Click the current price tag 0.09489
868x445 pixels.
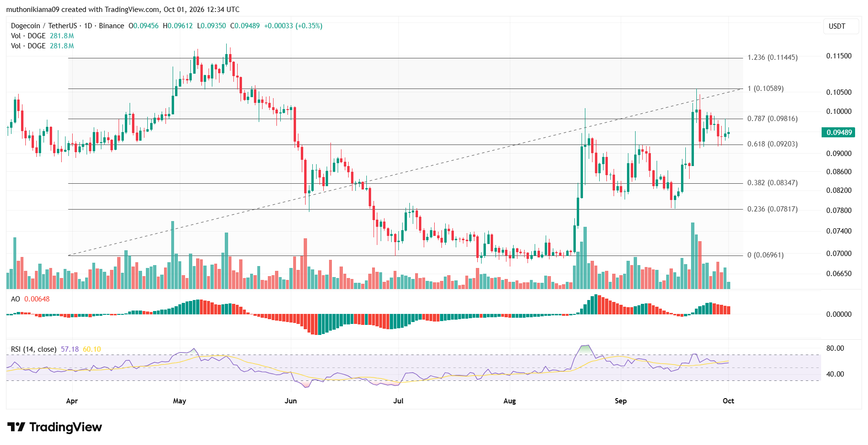[839, 133]
